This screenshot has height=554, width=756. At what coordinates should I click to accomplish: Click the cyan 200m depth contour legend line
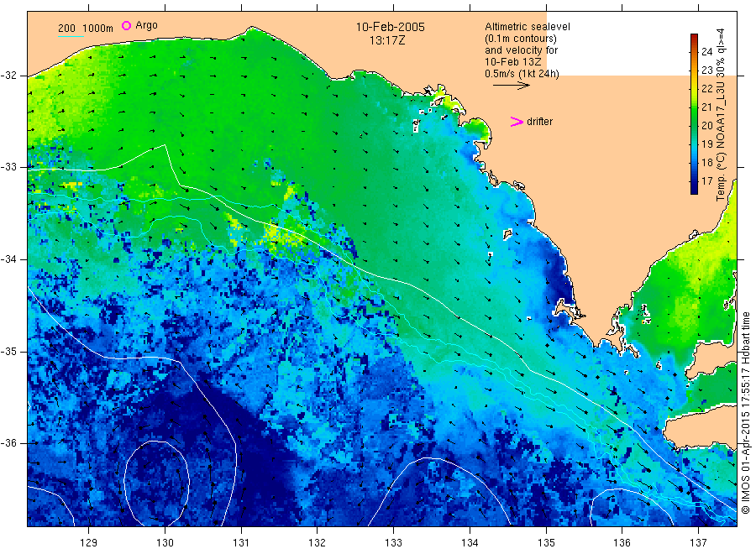tap(71, 35)
